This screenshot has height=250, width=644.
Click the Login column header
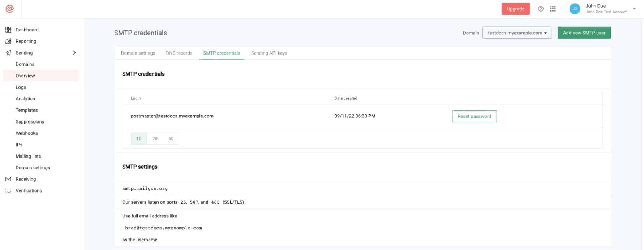point(136,98)
